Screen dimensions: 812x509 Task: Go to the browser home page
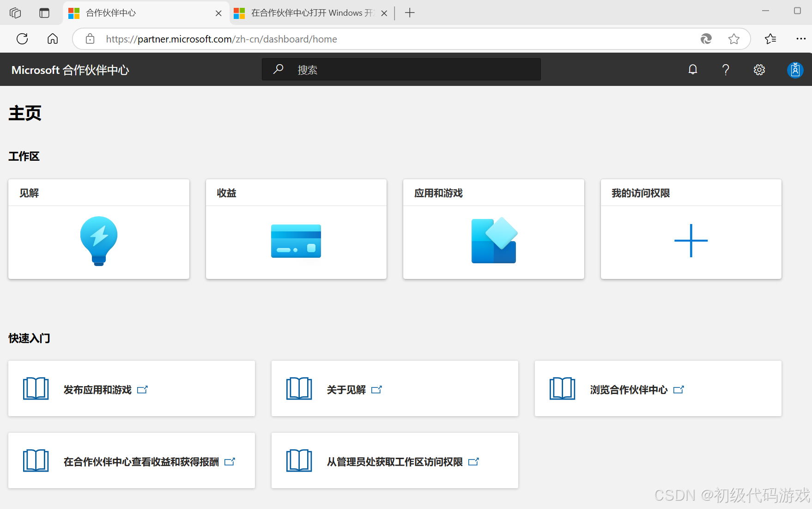click(53, 39)
